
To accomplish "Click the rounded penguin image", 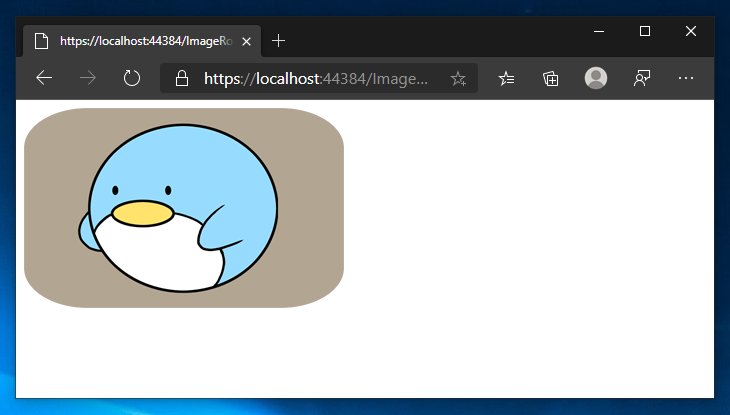I will 184,208.
